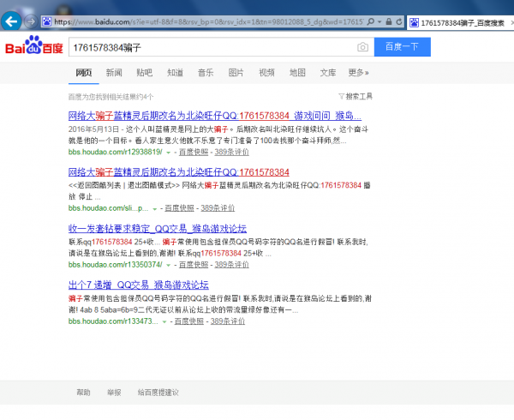Viewport: 514px width, 420px height.
Task: Open result 出个7 递增_QQ交易_猴岛游戏论坛
Action: tap(138, 285)
